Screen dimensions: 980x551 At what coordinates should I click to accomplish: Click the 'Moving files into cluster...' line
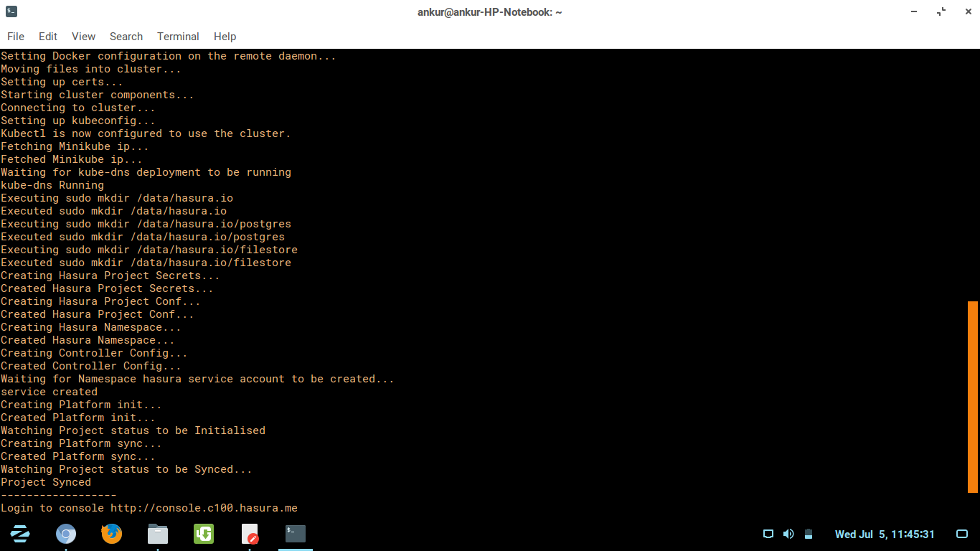point(91,69)
